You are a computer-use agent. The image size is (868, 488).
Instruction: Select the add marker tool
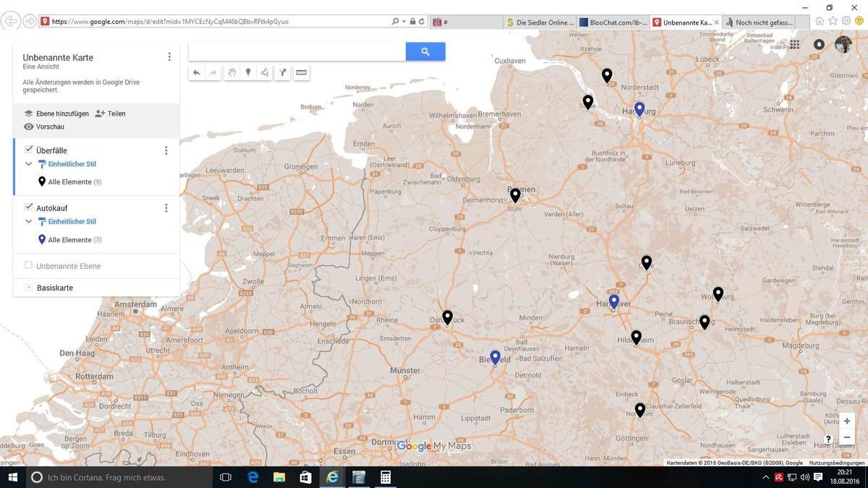tap(248, 72)
